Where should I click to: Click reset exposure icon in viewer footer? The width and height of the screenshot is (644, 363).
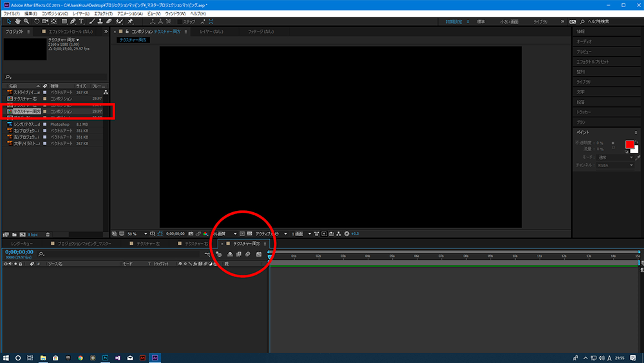(346, 233)
